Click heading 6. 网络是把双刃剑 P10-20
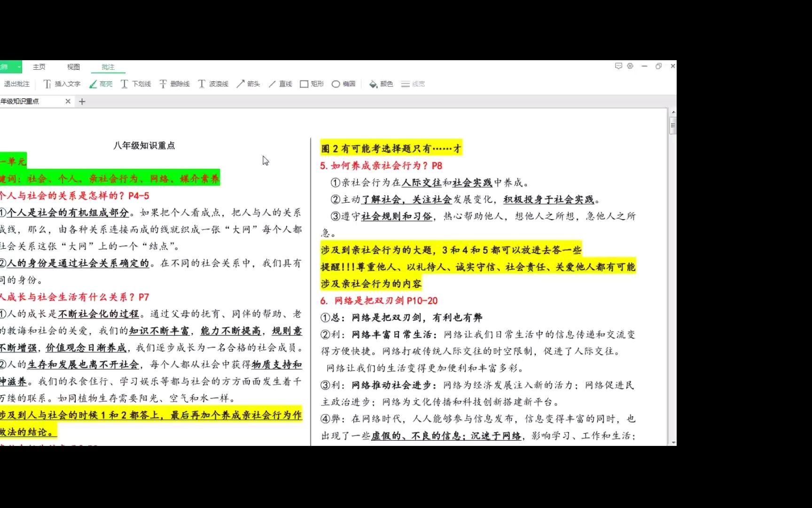 tap(379, 301)
